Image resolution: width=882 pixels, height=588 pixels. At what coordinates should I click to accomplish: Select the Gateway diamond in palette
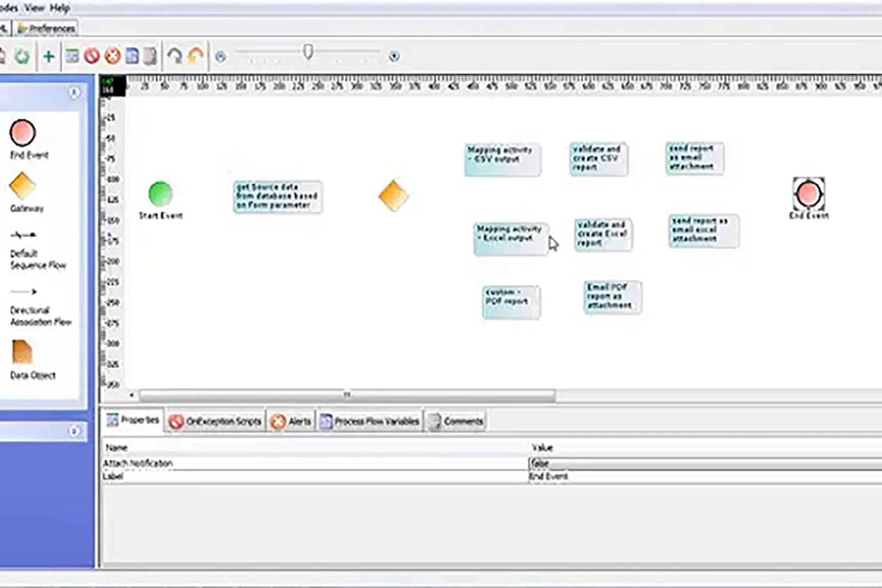23,186
